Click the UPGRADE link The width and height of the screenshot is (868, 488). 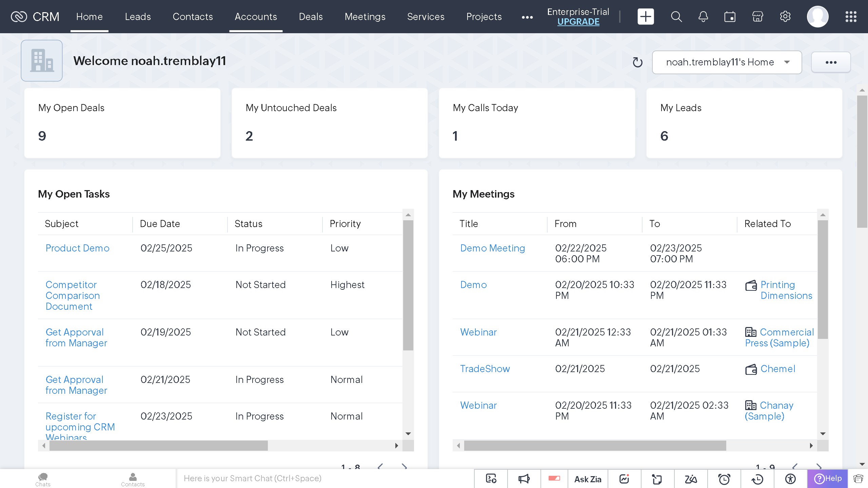578,21
